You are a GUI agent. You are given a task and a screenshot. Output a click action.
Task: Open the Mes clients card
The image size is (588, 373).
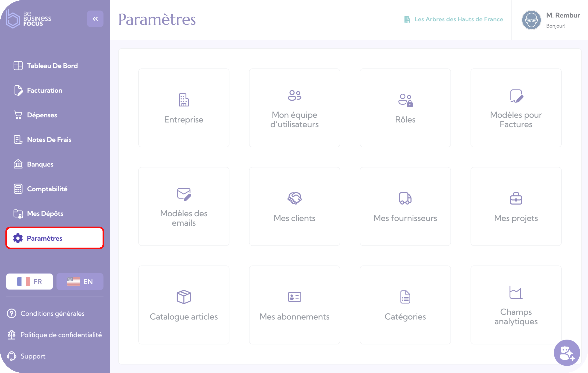click(295, 206)
